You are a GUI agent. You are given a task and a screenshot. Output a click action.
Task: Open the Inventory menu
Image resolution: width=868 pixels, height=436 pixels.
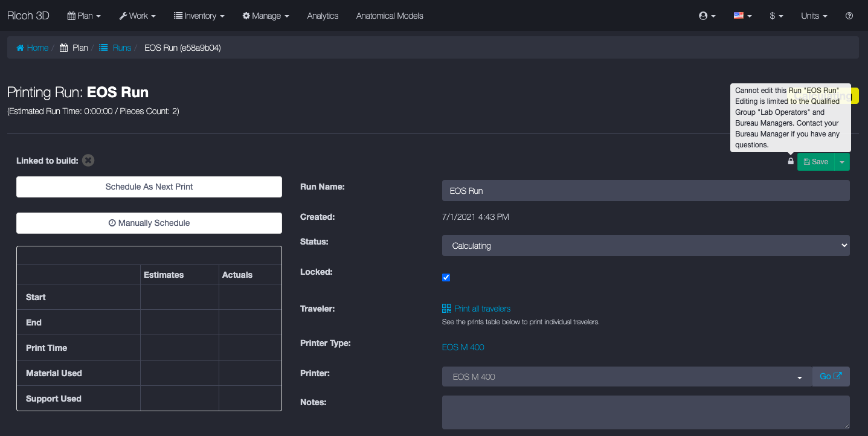pos(199,16)
